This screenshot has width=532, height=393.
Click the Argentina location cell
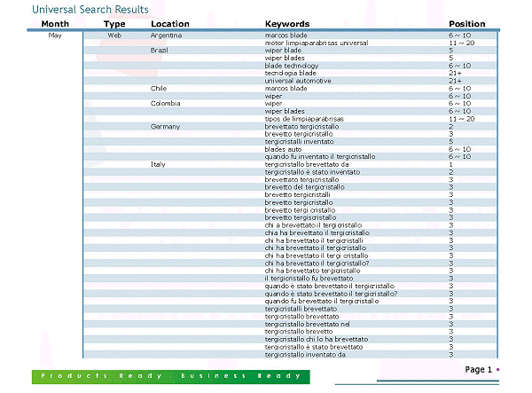point(167,35)
